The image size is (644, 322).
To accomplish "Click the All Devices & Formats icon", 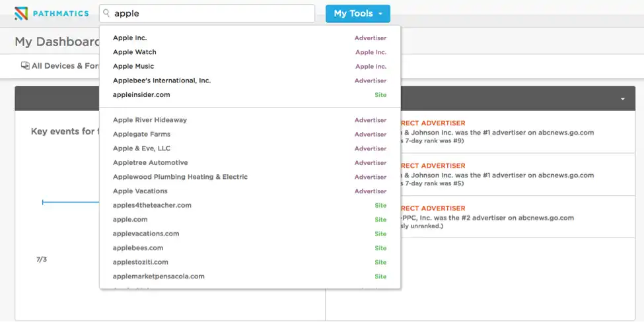I will [26, 65].
